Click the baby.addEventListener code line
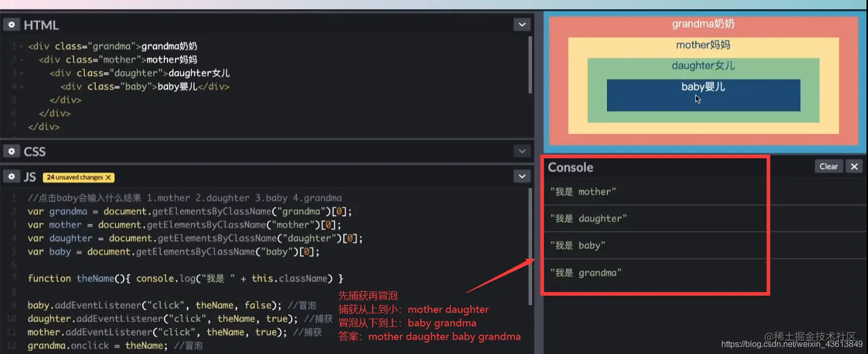868x354 pixels. click(x=172, y=305)
